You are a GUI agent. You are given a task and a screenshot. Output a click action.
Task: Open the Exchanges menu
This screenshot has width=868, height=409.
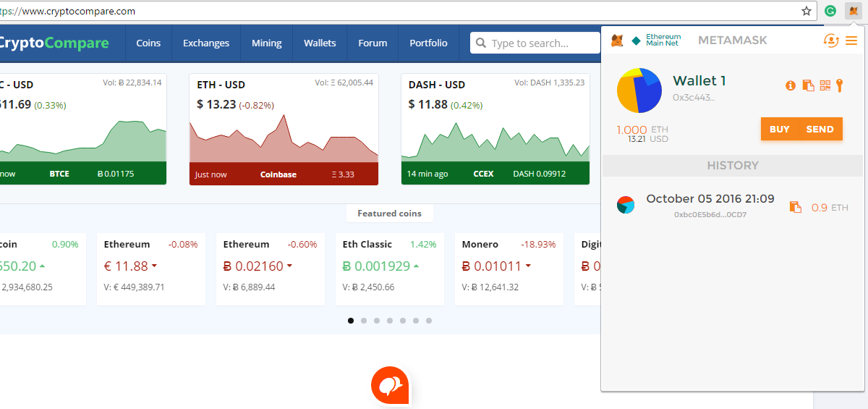coord(206,43)
